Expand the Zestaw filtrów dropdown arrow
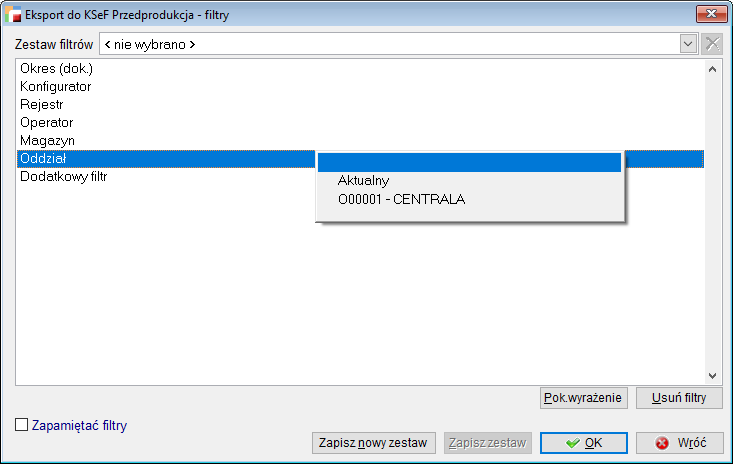This screenshot has width=733, height=464. click(688, 44)
